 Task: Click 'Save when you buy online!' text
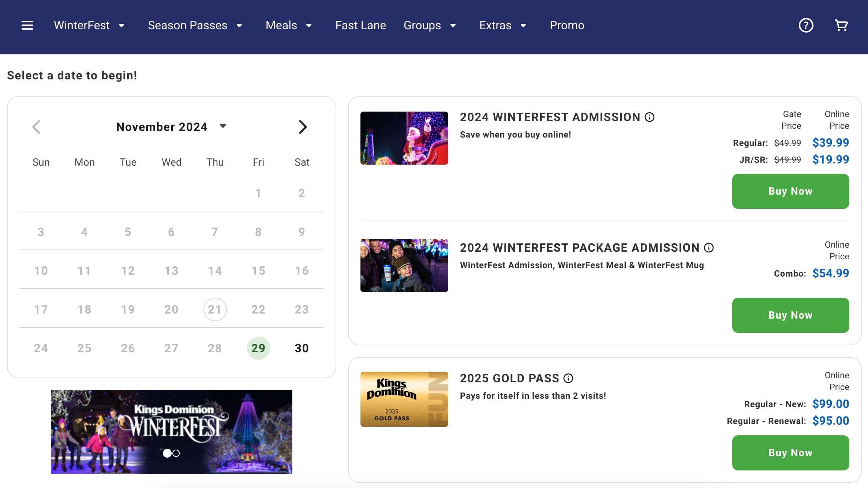tap(515, 135)
